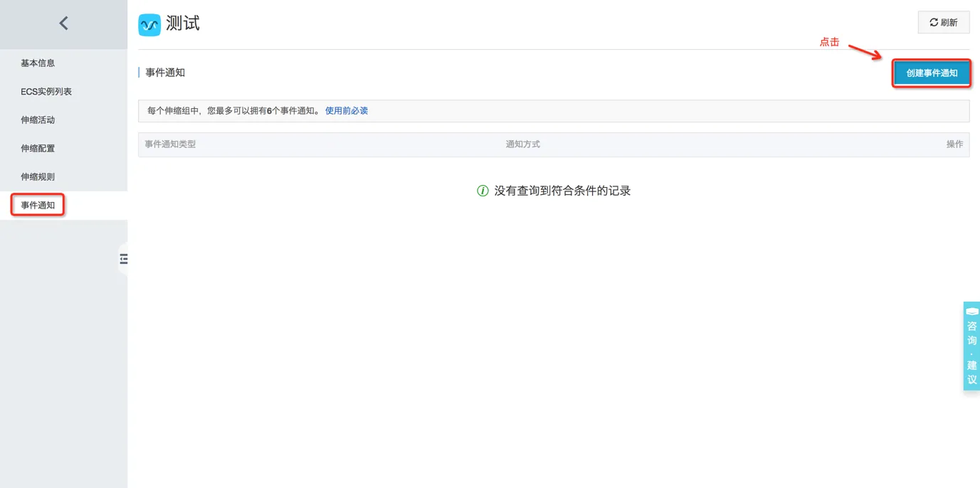The width and height of the screenshot is (980, 488).
Task: Click the refresh icon on the 刷新 button
Action: [934, 21]
